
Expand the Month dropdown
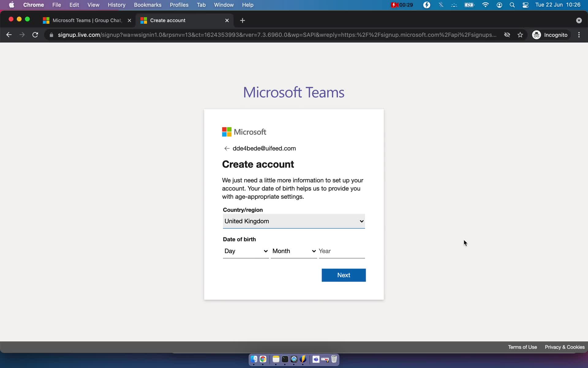click(293, 251)
